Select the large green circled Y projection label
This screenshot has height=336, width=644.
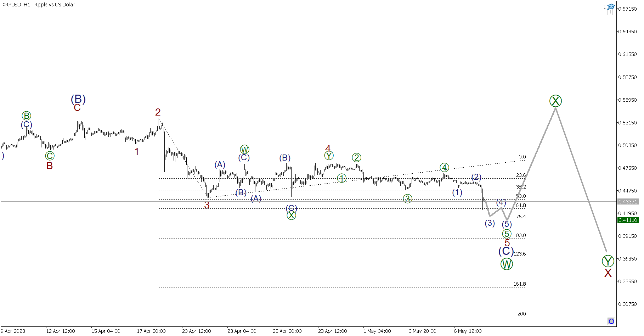608,261
